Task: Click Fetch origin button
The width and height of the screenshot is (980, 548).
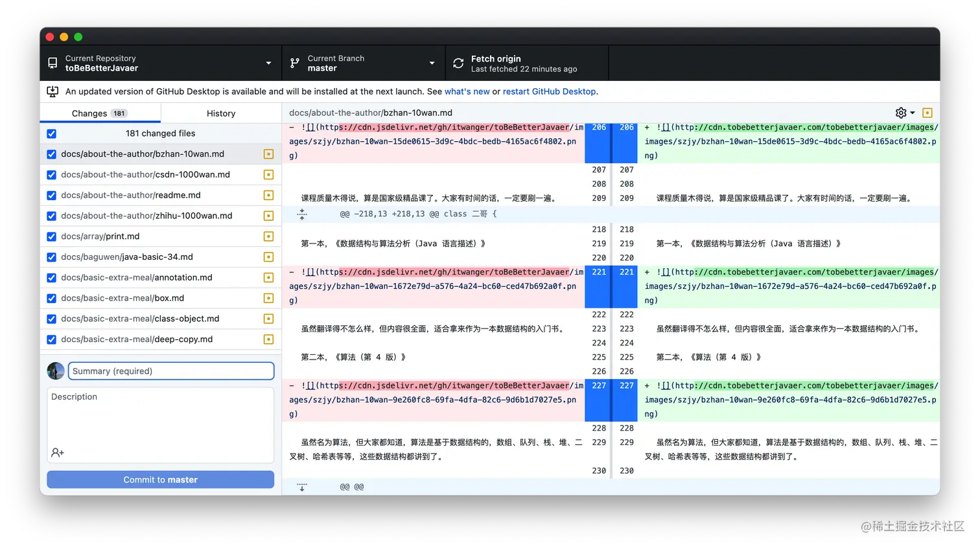Action: [527, 63]
